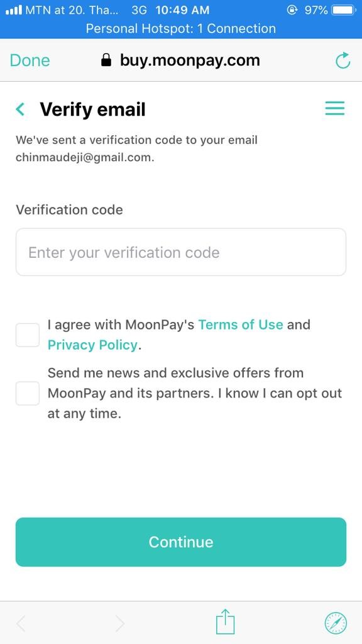Screen dimensions: 362x644
Task: Go back using the teal chevron beside Verify email
Action: (x=20, y=109)
